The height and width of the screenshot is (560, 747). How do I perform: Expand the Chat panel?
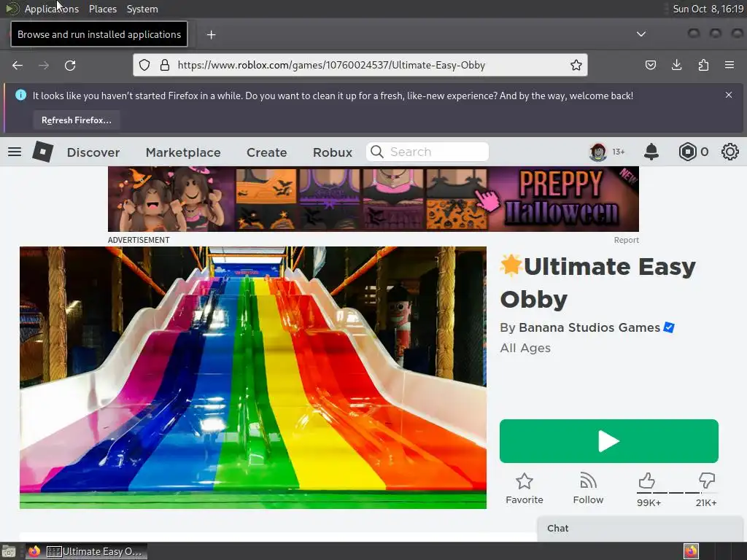click(x=640, y=528)
